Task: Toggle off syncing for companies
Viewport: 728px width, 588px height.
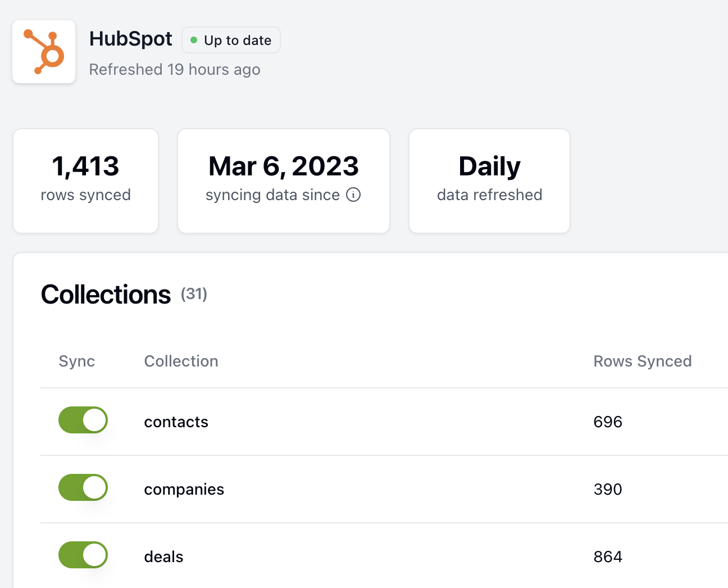Action: (x=83, y=487)
